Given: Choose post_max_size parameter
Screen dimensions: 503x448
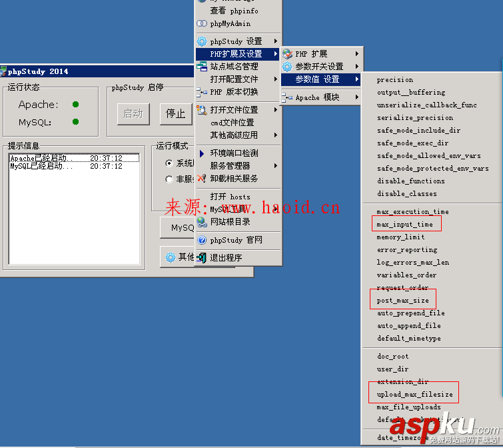Looking at the screenshot, I should tap(402, 301).
